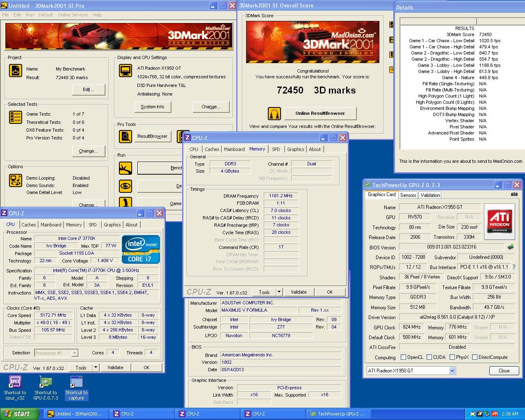Viewport: 525px width, 420px height.
Task: Switch to the Validation tab in GPU-Z
Action: pos(430,195)
